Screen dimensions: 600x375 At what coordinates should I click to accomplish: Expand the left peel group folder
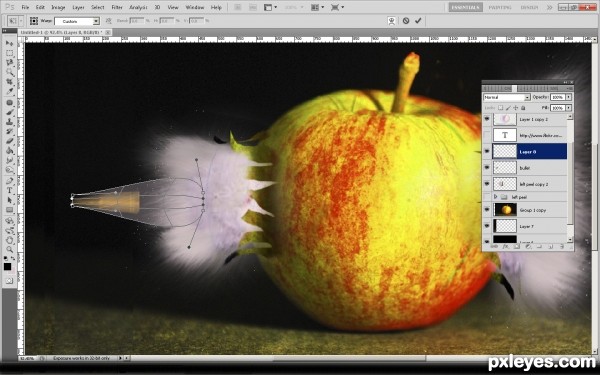click(x=496, y=197)
